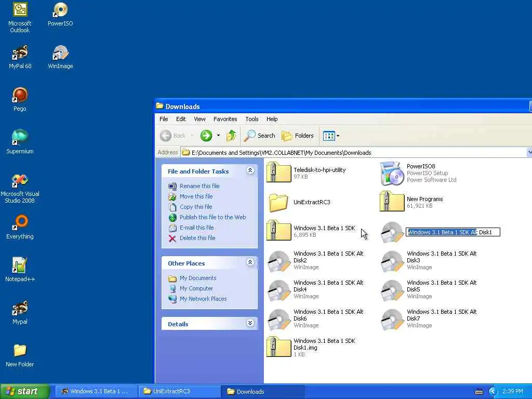The width and height of the screenshot is (532, 399).
Task: Select Windows 3.1 Beta 1 SDK zip (6,895 KB)
Action: [311, 231]
